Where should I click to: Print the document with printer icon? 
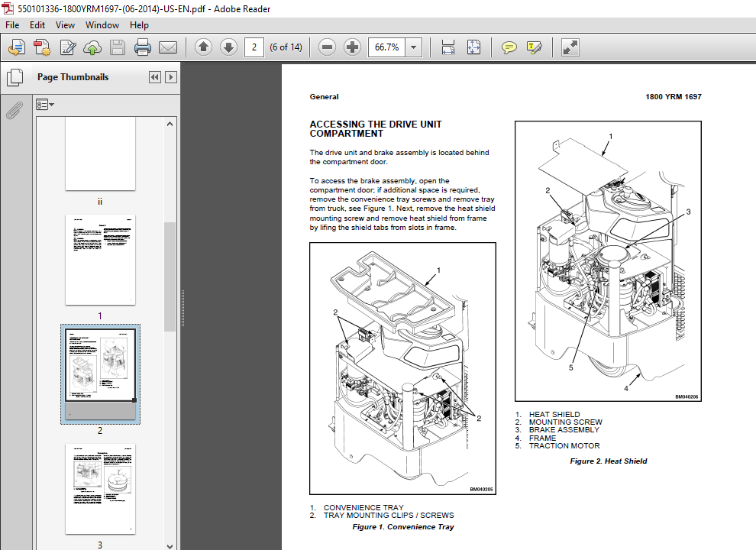point(142,47)
